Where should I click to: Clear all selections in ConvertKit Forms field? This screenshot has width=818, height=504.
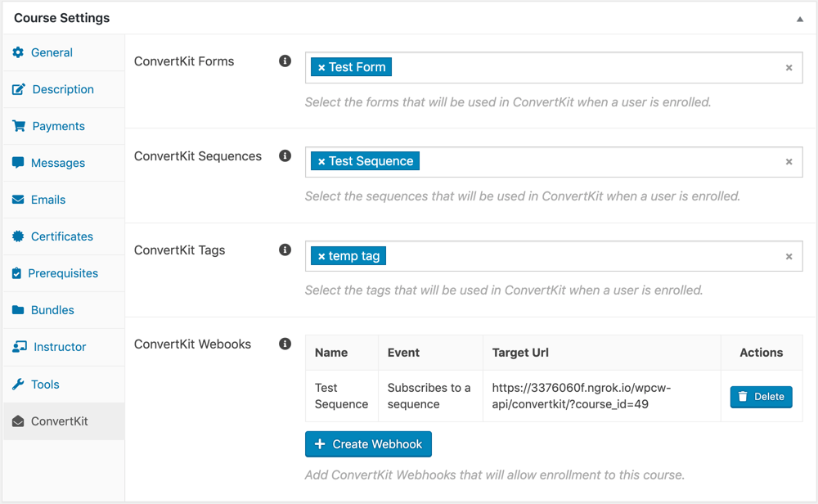click(789, 68)
